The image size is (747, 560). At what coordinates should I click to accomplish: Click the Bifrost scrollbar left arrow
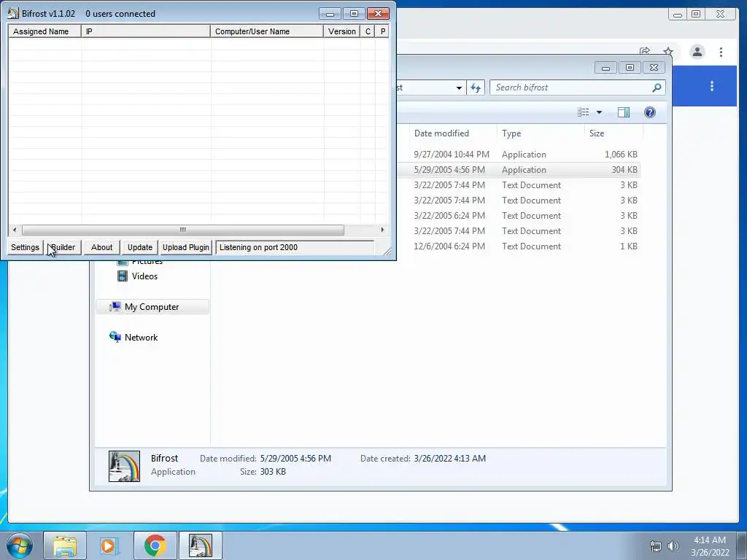coord(15,230)
